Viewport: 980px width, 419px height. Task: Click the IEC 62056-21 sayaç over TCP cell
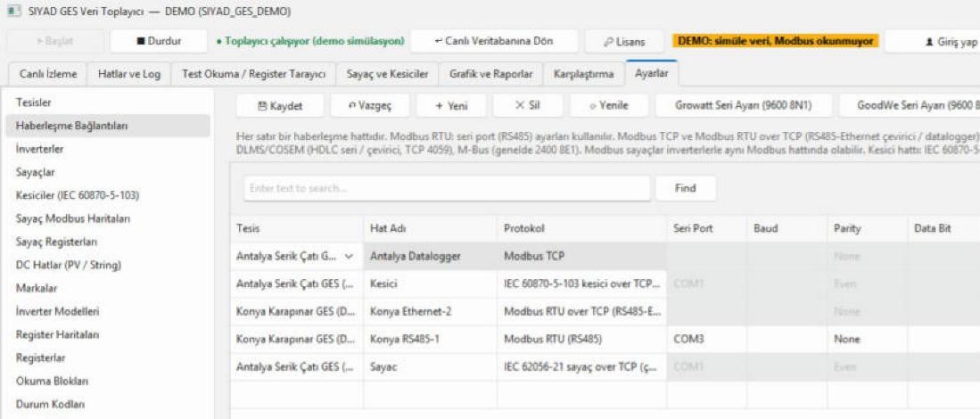click(582, 367)
